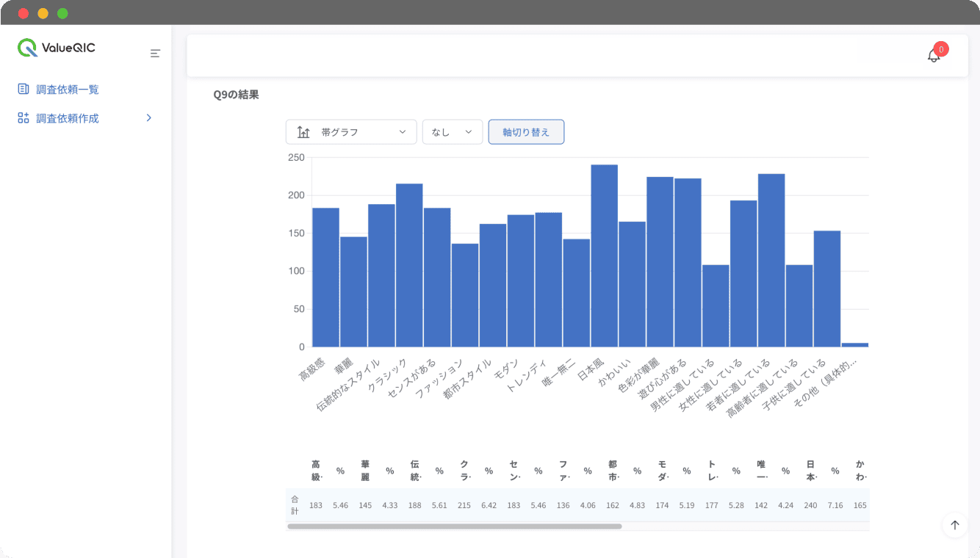The width and height of the screenshot is (980, 558).
Task: Collapse sidebar with hamburger menu icon
Action: click(155, 53)
